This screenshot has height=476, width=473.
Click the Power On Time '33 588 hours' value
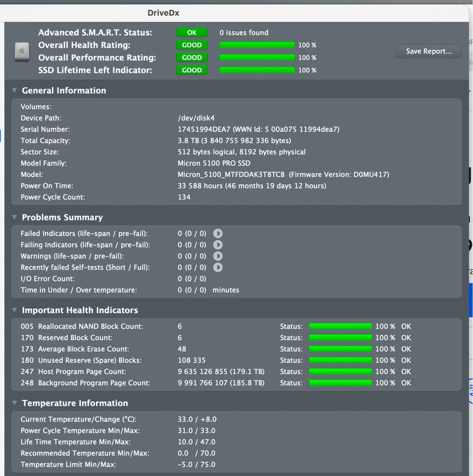coord(200,186)
